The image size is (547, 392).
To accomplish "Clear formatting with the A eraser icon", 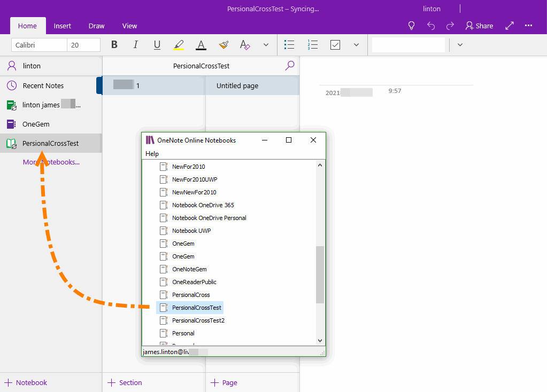I will click(245, 45).
